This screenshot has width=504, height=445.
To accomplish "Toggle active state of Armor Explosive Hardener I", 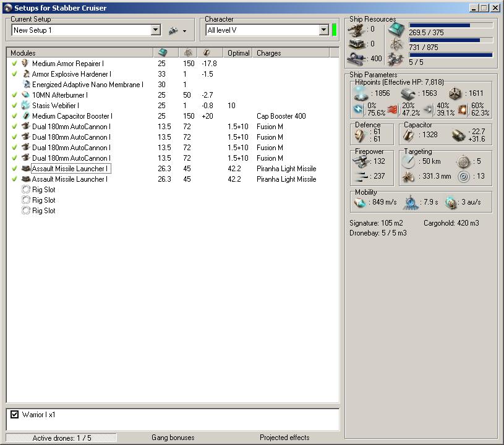I will pos(14,74).
